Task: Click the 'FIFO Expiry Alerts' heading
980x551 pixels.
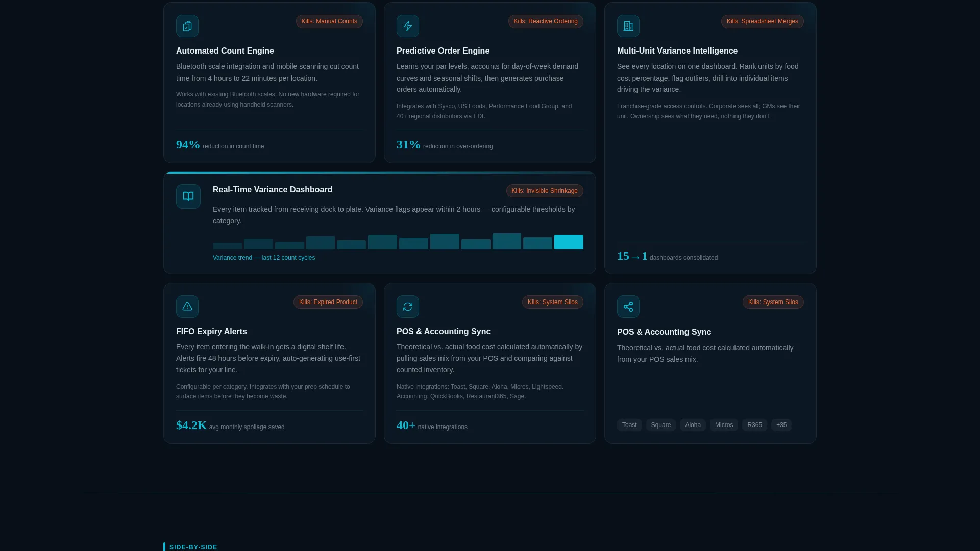Action: [211, 332]
